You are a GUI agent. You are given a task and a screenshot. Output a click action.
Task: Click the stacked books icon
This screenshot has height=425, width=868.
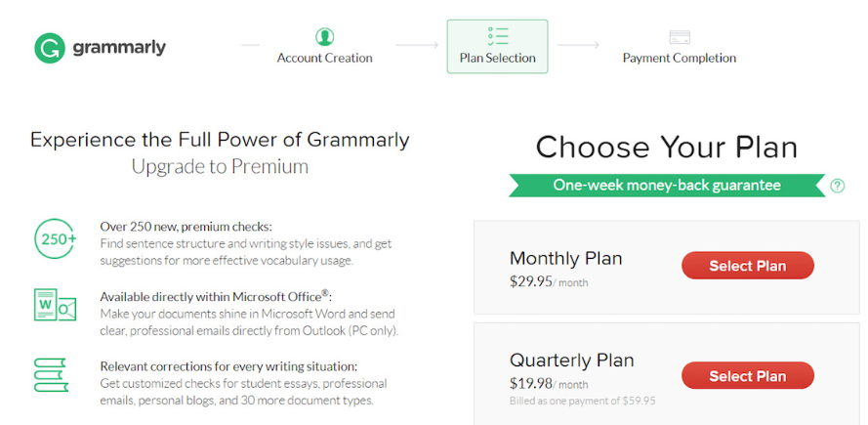(x=51, y=375)
